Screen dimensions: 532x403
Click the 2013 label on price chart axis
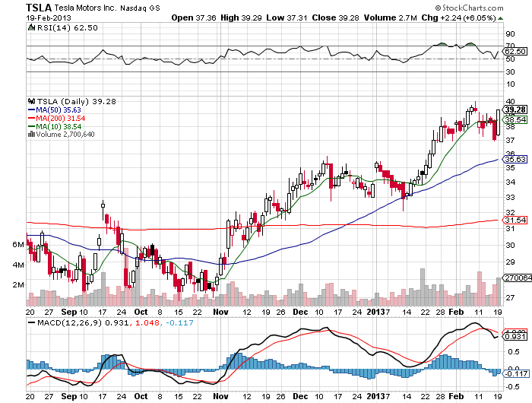(376, 312)
